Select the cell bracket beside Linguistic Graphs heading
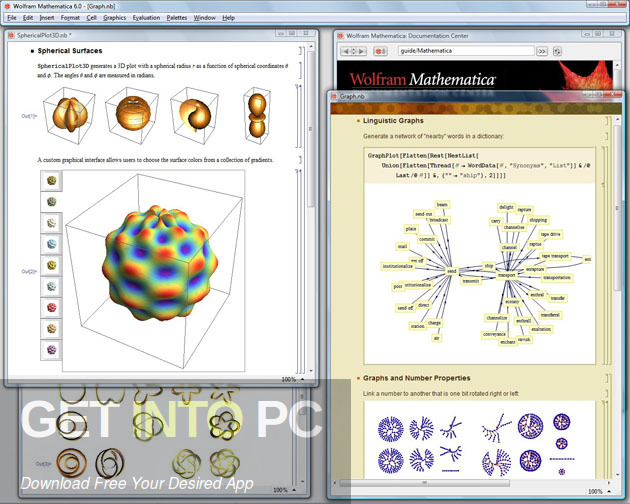 point(609,121)
